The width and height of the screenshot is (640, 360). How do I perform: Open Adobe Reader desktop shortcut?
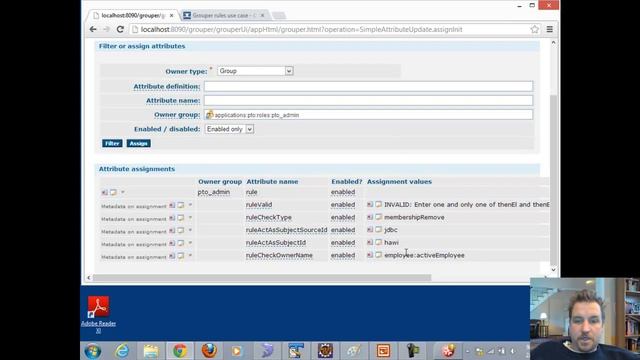(98, 314)
